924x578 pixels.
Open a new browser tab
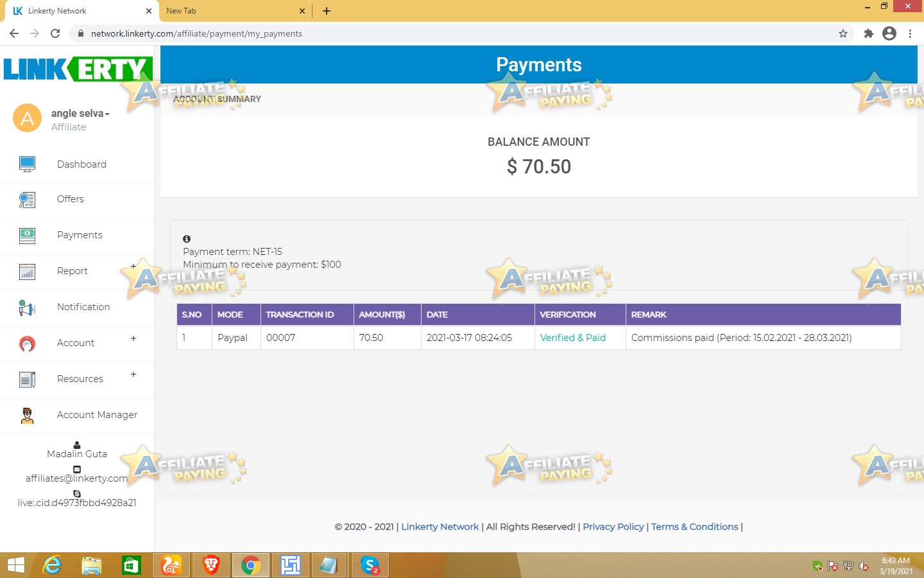pos(327,11)
